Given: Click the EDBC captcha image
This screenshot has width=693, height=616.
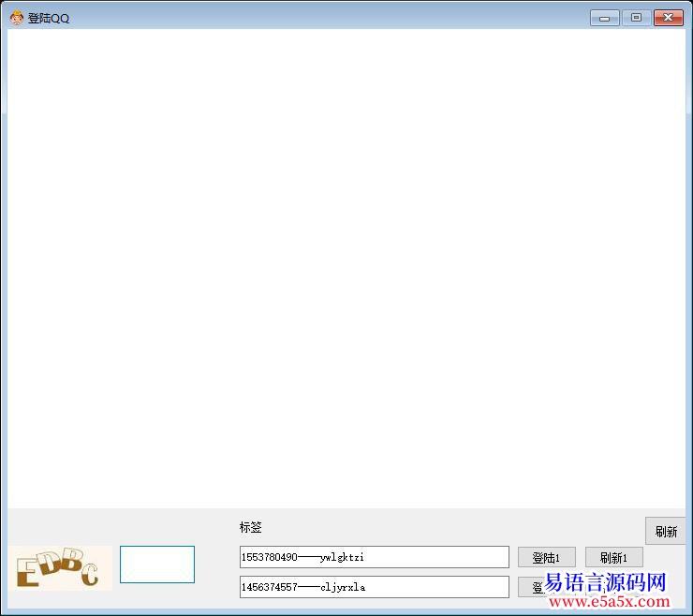Looking at the screenshot, I should coord(61,568).
